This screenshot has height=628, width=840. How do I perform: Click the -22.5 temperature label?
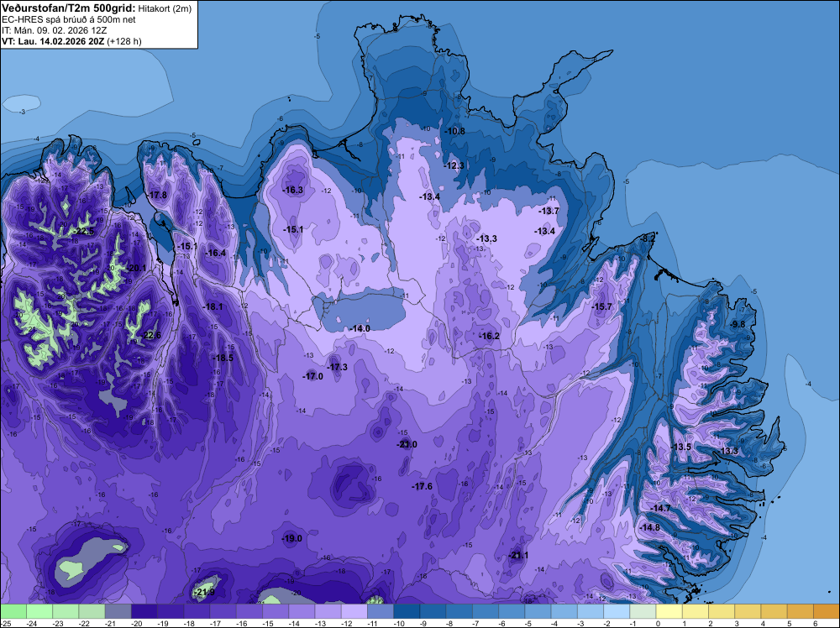coord(85,231)
